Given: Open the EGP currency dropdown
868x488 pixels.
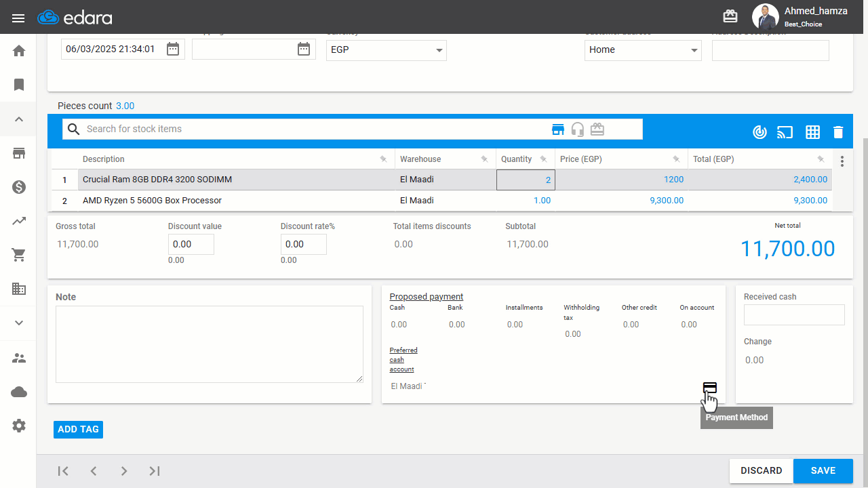Looking at the screenshot, I should pos(387,50).
